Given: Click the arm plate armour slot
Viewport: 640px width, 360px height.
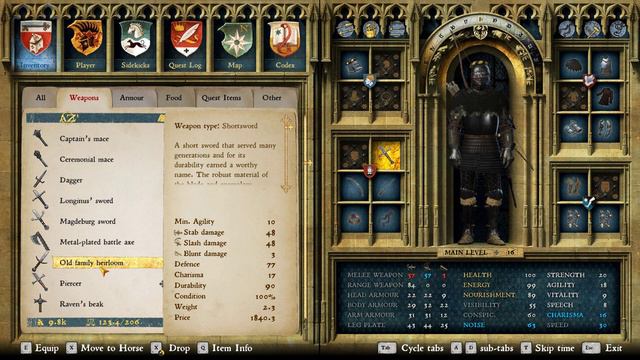Looking at the screenshot, I should pyautogui.click(x=605, y=128).
